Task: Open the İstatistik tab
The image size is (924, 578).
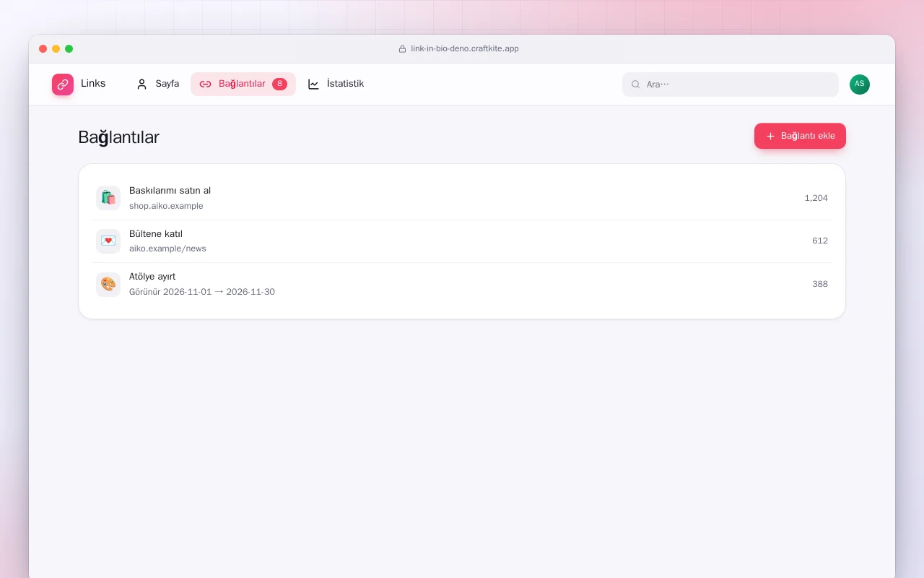Action: click(x=336, y=84)
